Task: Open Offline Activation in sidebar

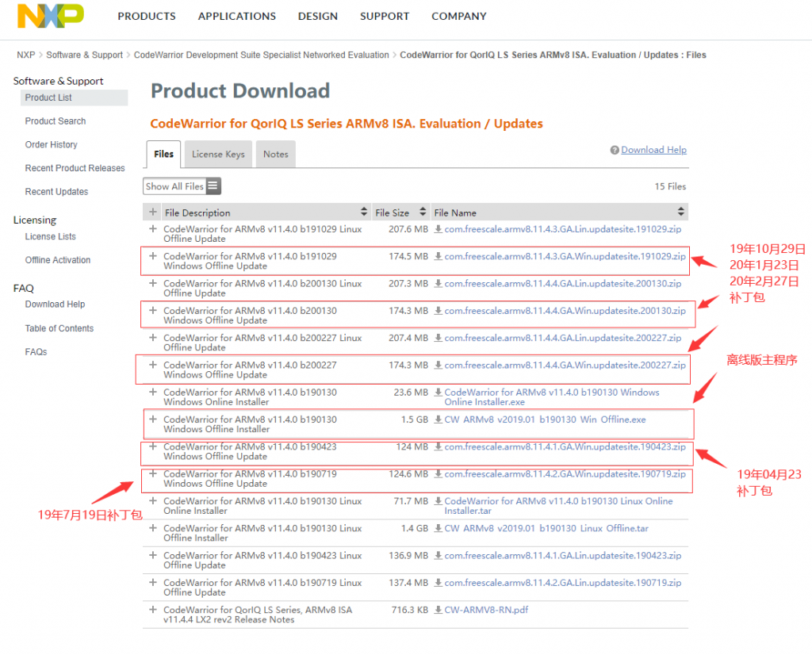Action: click(57, 260)
